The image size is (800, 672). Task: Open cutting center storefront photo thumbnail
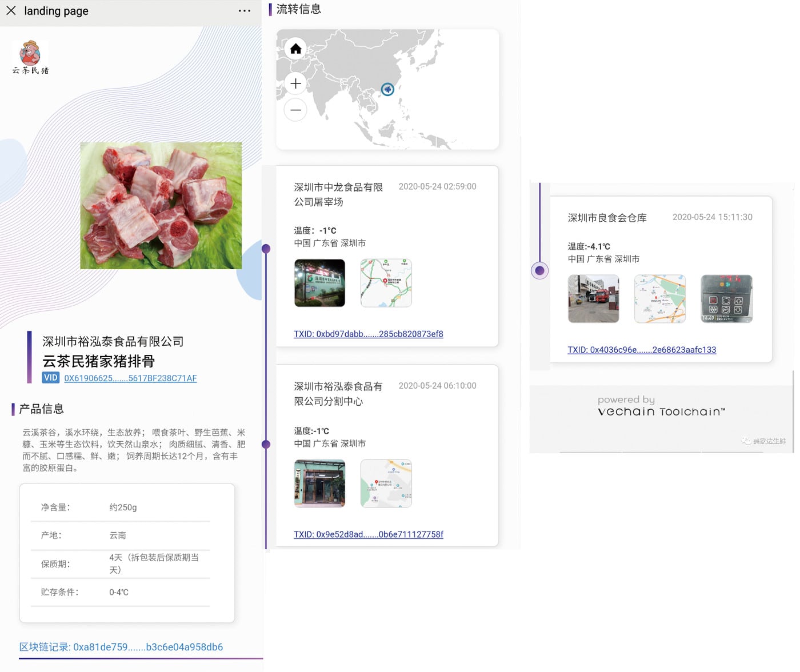point(319,483)
